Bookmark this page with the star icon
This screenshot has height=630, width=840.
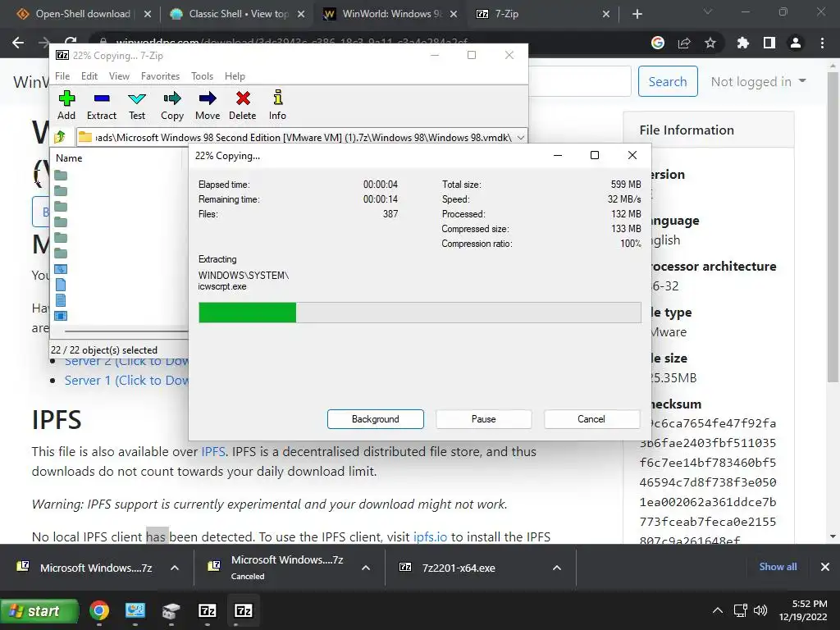click(x=710, y=43)
